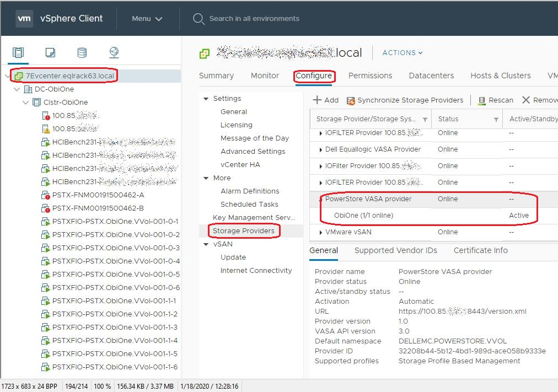558x392 pixels.
Task: Open the Datacenters tab
Action: 431,76
